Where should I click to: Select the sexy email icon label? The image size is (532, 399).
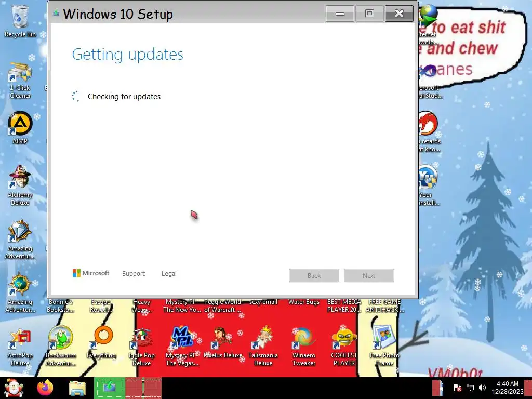point(263,302)
